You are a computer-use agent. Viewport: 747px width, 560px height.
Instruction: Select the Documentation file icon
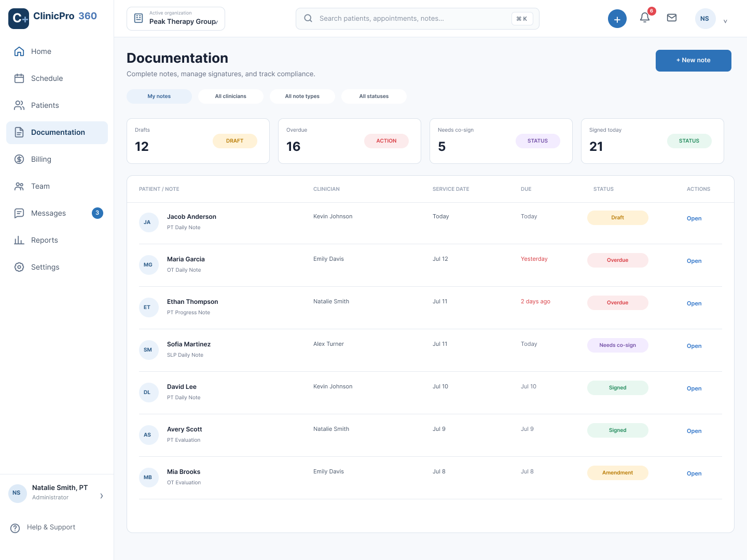point(19,132)
